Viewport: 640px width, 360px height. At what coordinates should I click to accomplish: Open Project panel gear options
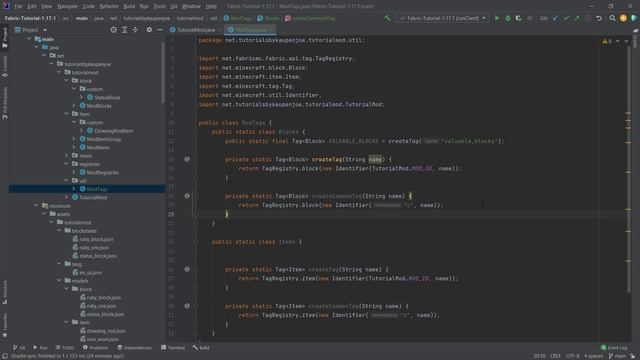tap(149, 30)
